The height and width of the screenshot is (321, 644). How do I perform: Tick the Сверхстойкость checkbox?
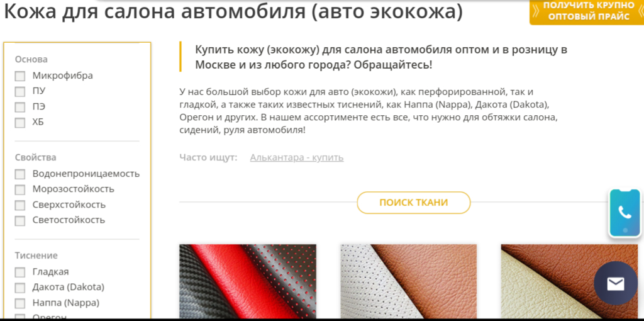(x=20, y=205)
